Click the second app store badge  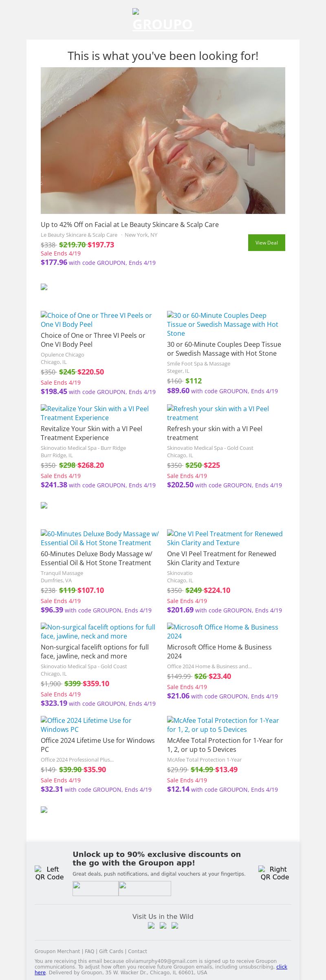[145, 888]
